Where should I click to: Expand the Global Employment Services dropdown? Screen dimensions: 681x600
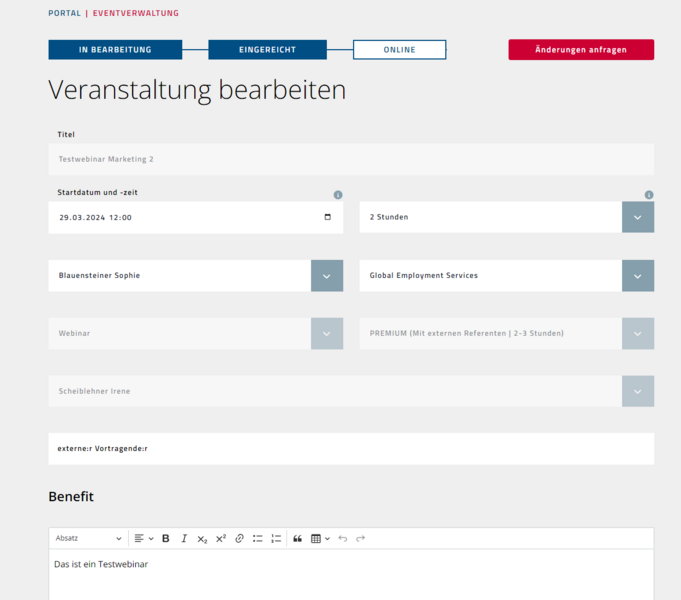[x=638, y=275]
